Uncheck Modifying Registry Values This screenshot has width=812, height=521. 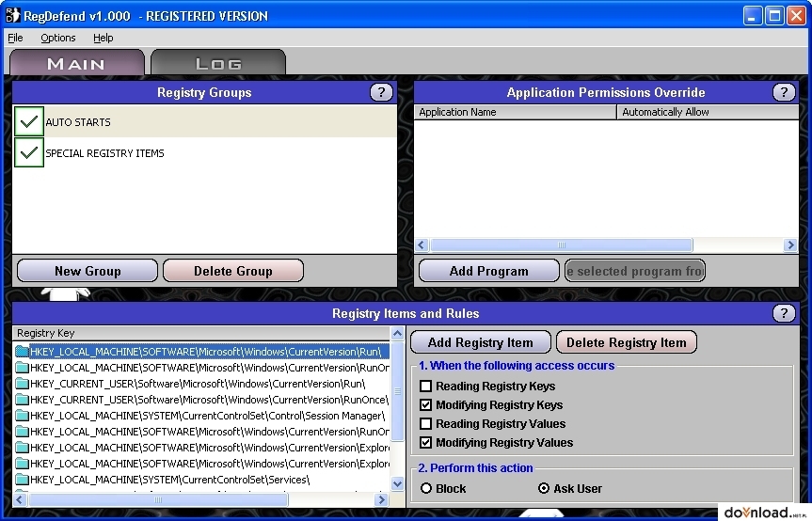click(425, 442)
